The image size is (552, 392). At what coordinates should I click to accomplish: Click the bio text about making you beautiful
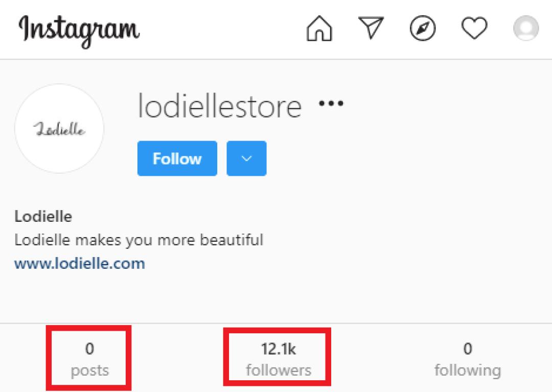point(139,240)
